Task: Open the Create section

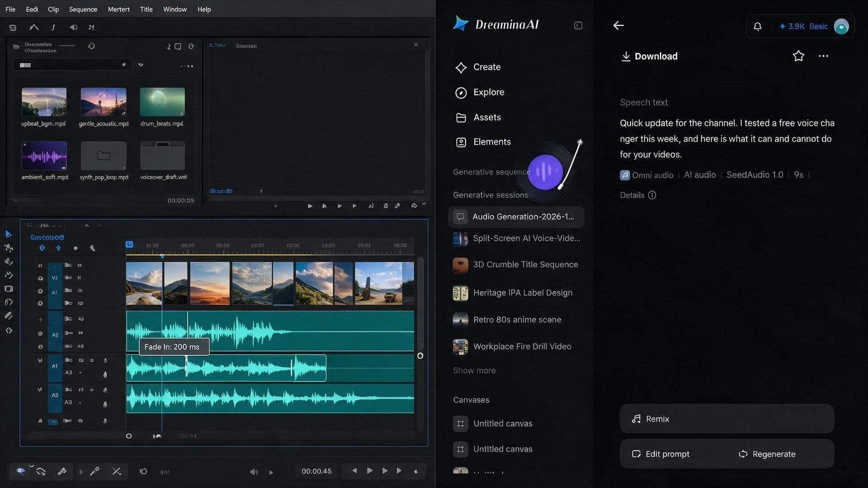Action: pos(478,67)
